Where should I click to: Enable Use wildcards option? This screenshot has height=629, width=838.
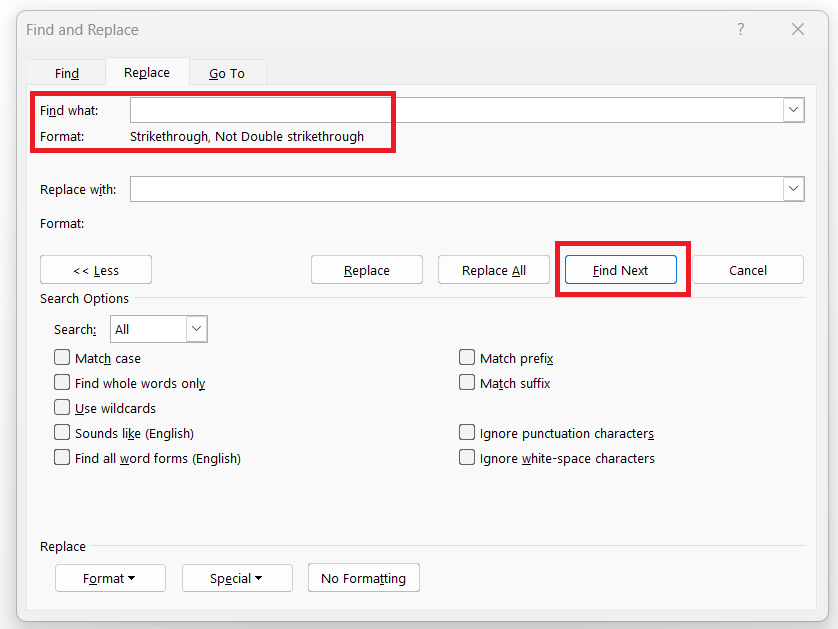click(62, 408)
